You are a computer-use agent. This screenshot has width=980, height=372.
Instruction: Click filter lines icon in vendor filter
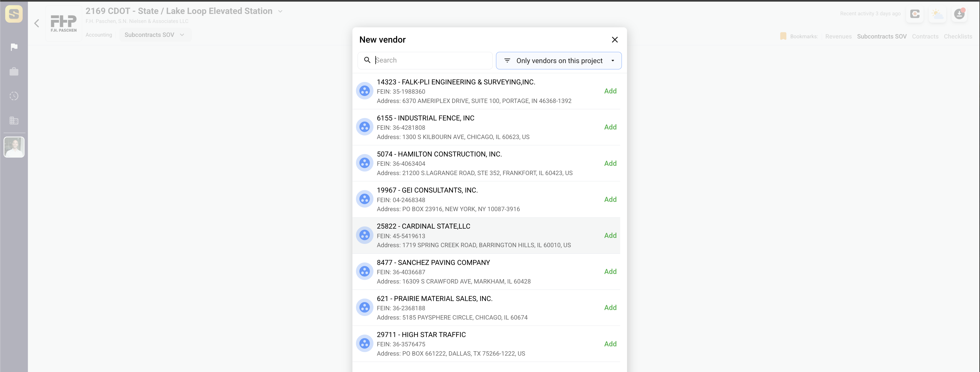point(507,61)
